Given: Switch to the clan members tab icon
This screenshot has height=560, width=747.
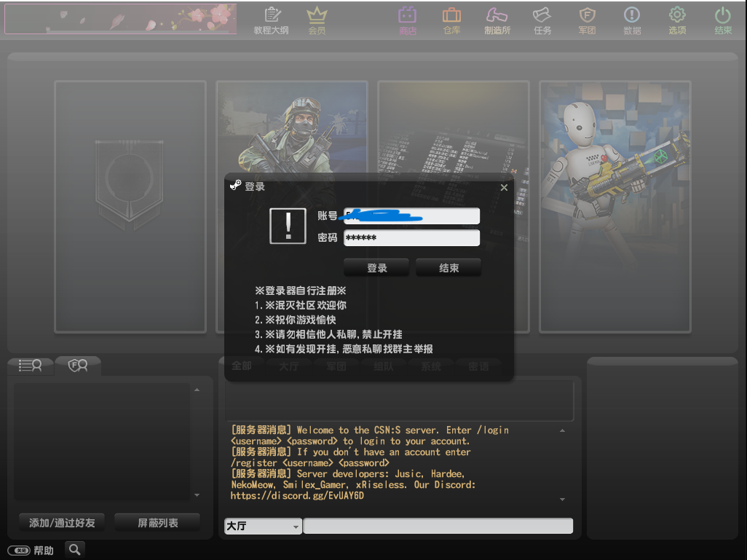Looking at the screenshot, I should [x=78, y=366].
